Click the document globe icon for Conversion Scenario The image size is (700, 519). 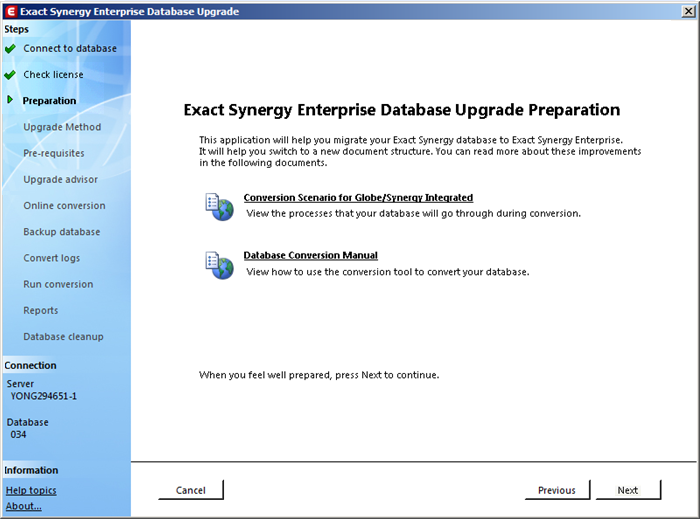(219, 207)
